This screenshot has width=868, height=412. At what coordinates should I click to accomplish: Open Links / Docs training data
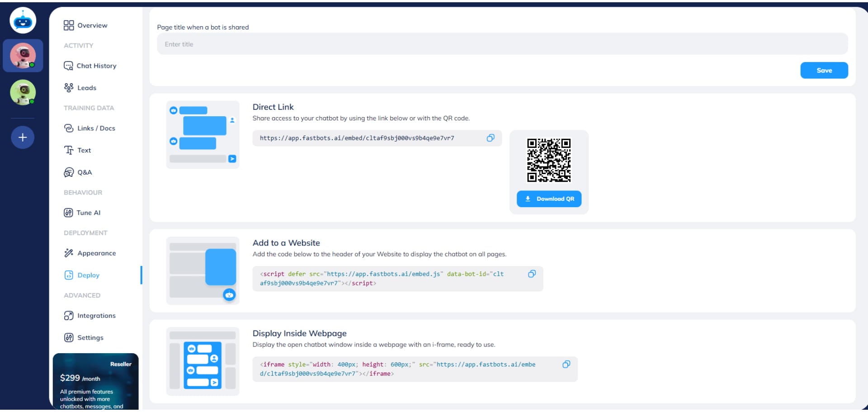point(95,128)
